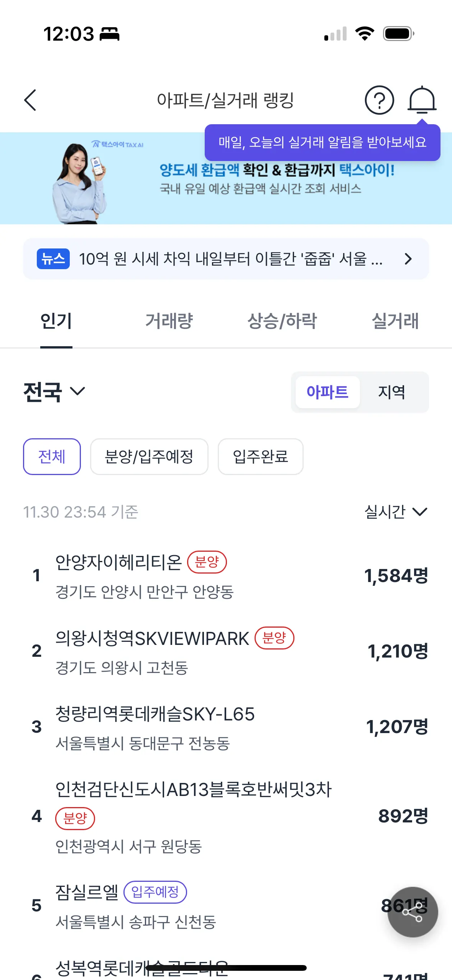Image resolution: width=452 pixels, height=980 pixels.
Task: Open 안양자이헤리티온 apartment listing
Action: pos(119,563)
